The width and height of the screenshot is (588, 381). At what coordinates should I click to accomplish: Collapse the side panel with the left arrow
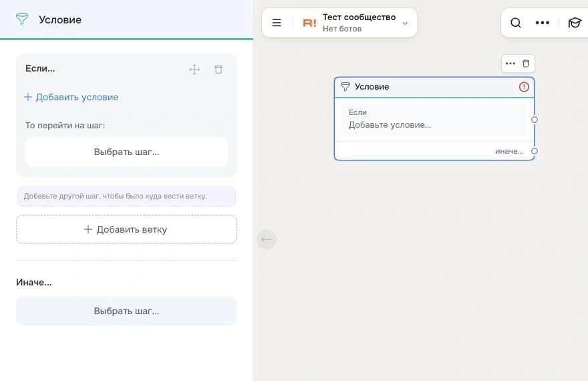pyautogui.click(x=267, y=239)
